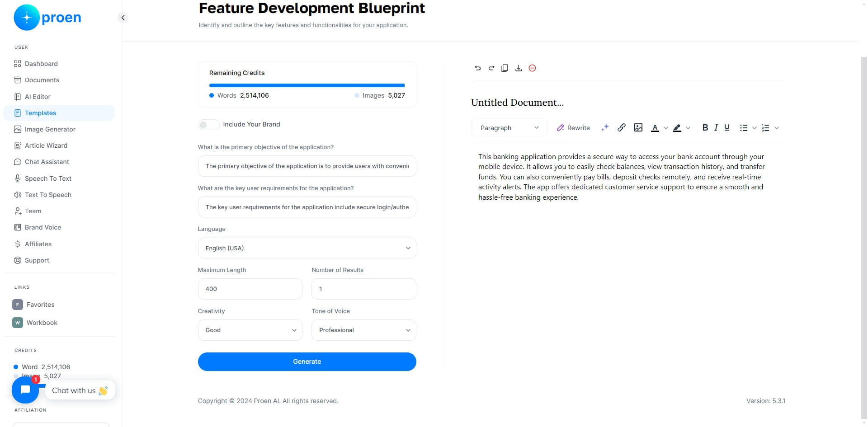This screenshot has width=868, height=427.
Task: Click the Word 2,514,106 credits entry
Action: click(42, 367)
